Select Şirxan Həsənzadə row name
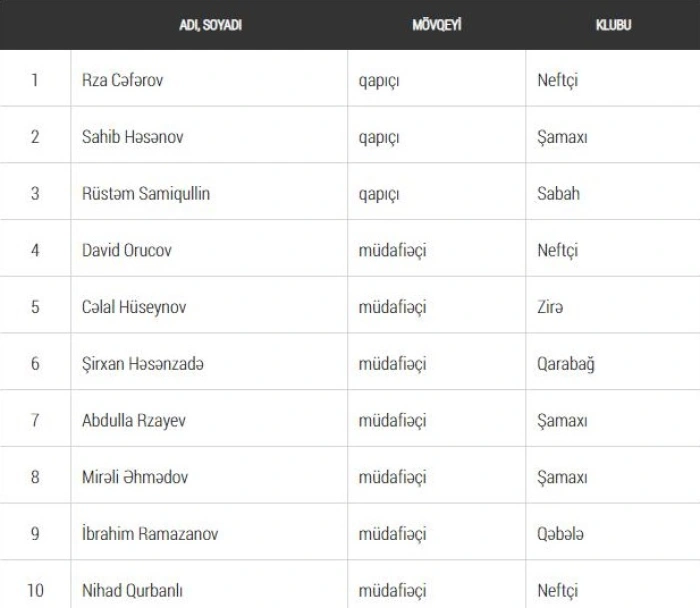The image size is (700, 608). coord(143,364)
